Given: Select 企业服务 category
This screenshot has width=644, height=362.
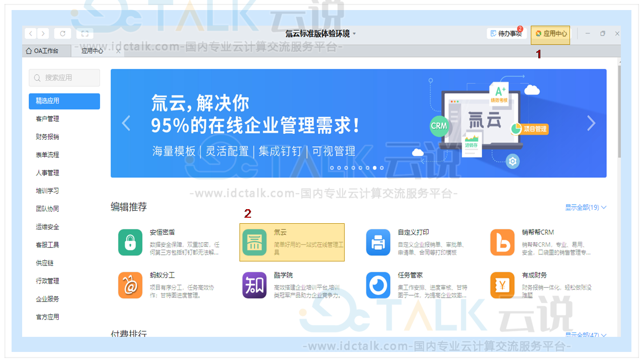Looking at the screenshot, I should (47, 299).
